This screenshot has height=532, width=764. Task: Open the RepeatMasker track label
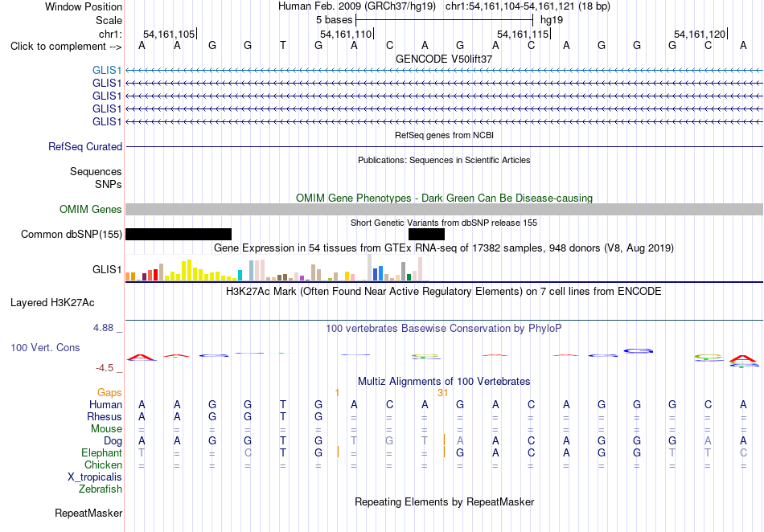88,513
